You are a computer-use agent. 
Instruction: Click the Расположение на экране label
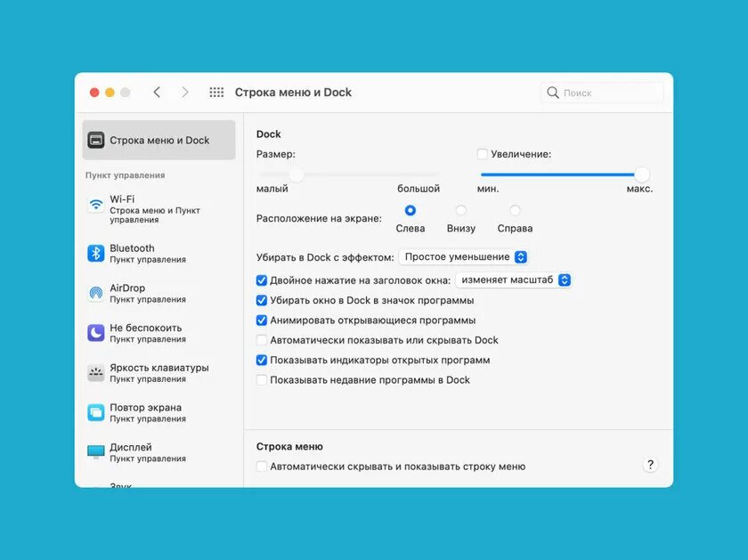pyautogui.click(x=319, y=218)
